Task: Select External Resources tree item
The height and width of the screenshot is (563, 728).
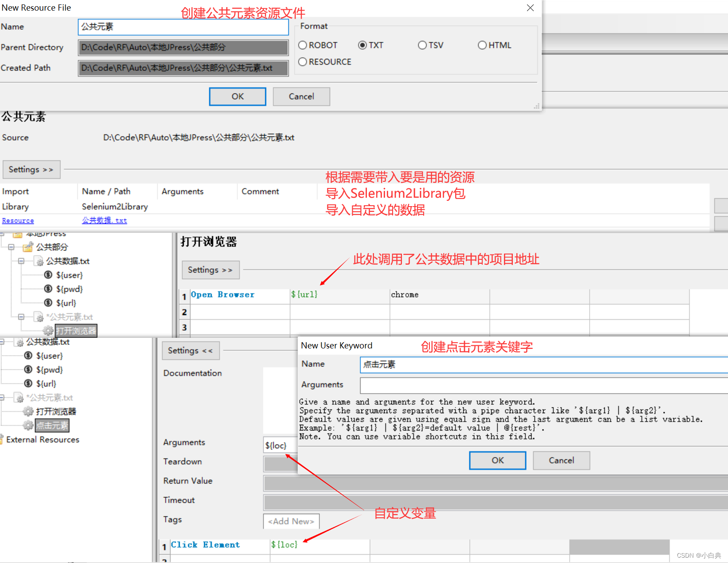Action: (43, 440)
